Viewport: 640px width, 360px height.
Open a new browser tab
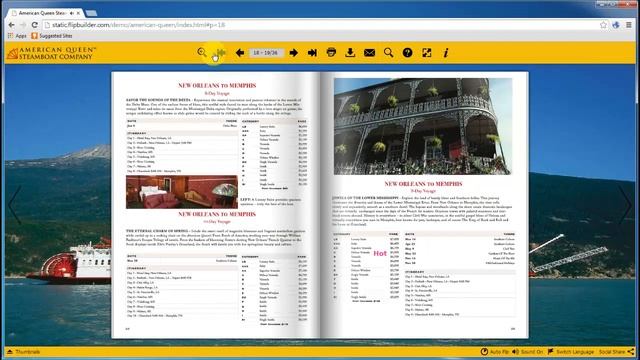[91, 13]
